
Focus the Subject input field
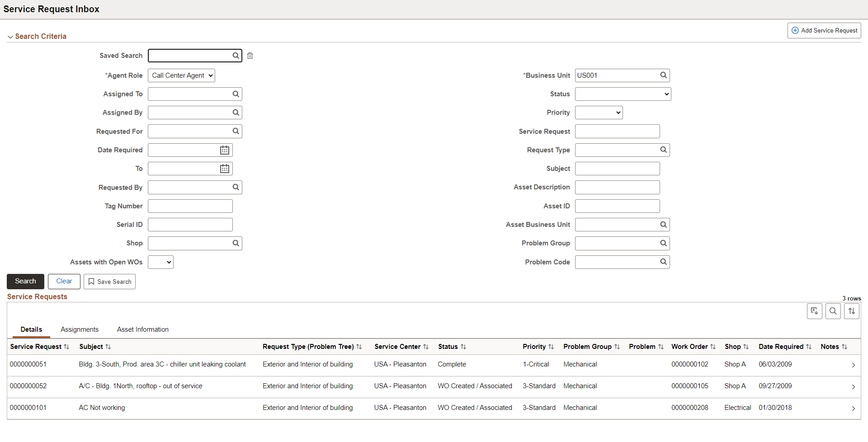[x=617, y=169]
